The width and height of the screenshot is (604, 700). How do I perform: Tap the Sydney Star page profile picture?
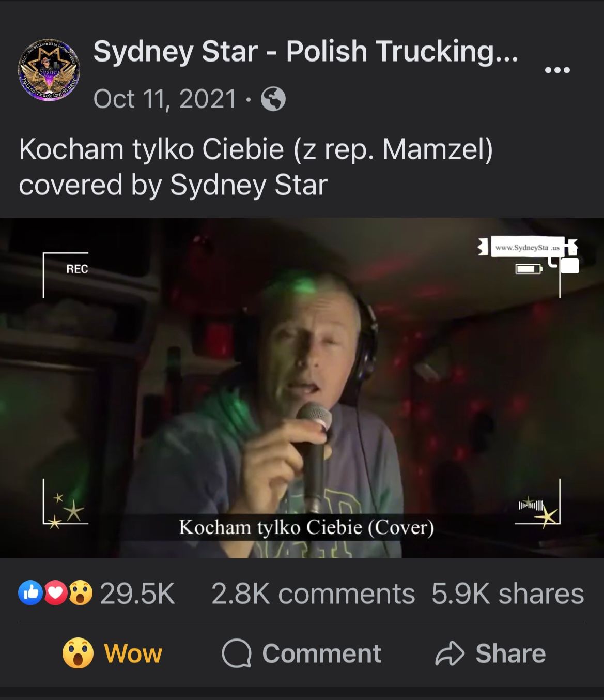(49, 70)
